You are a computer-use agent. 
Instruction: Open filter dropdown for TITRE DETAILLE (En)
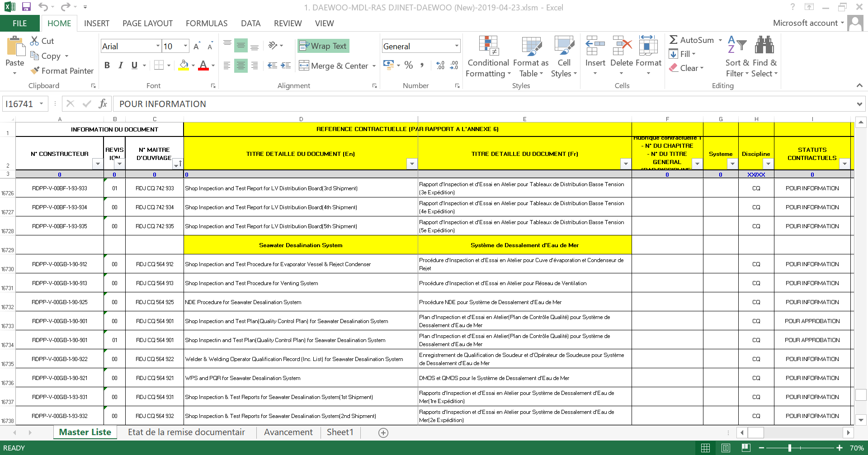[412, 164]
